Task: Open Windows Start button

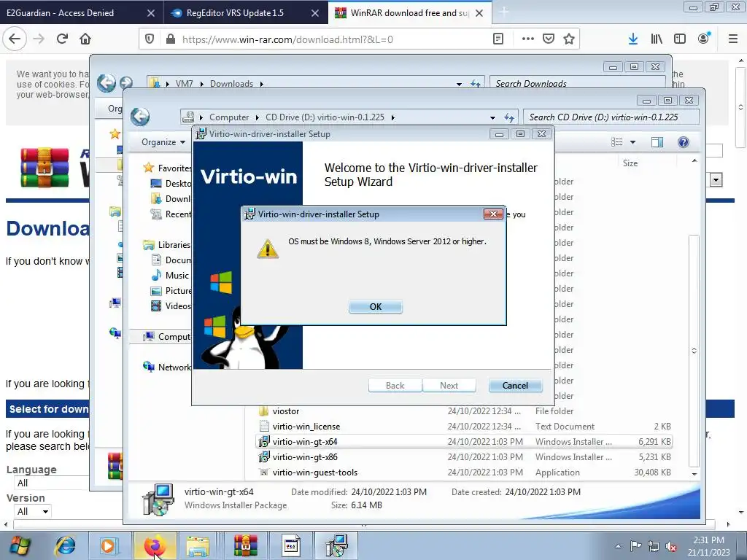Action: 20,545
